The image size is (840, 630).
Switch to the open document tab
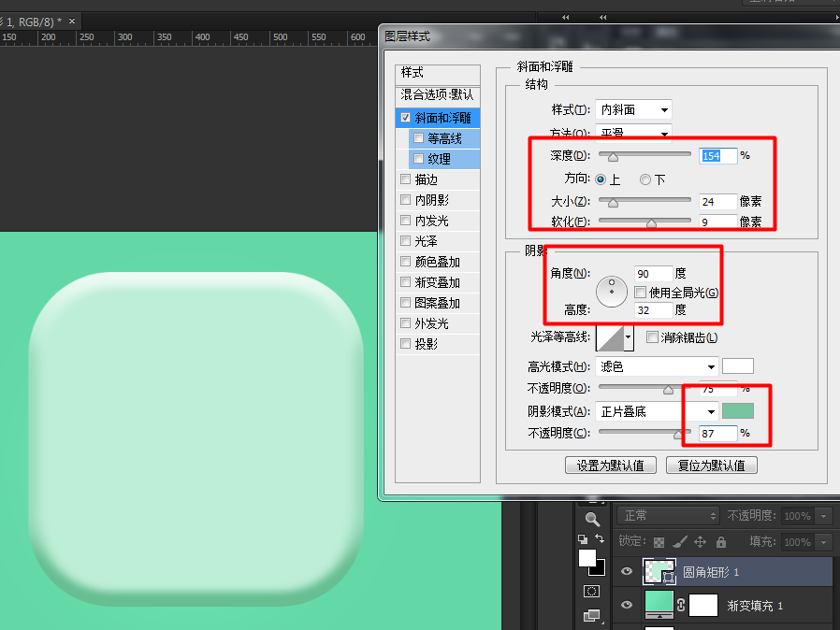(x=33, y=19)
